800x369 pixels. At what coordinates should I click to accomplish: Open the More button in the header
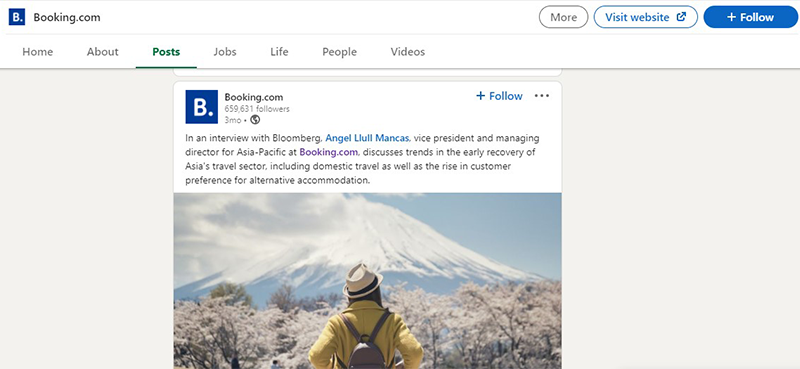(563, 17)
